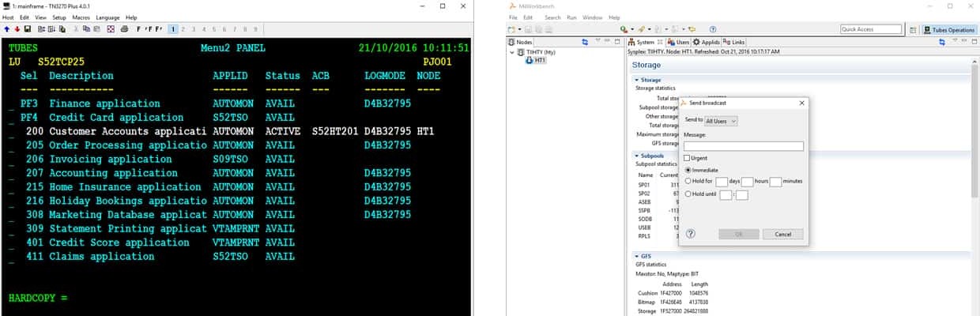Click the red down arrow disconnect icon
This screenshot has height=316, width=980.
coord(17,29)
